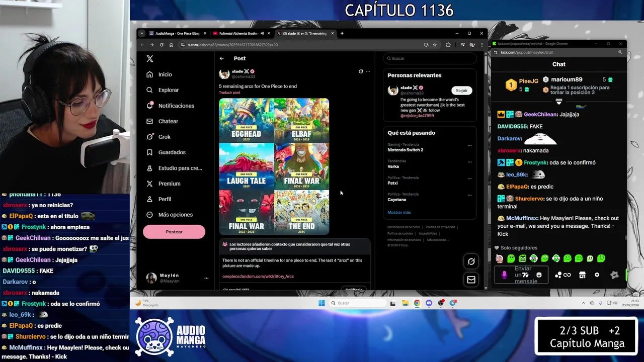
Task: Open the Nintendo Switch 2 trend
Action: point(405,150)
